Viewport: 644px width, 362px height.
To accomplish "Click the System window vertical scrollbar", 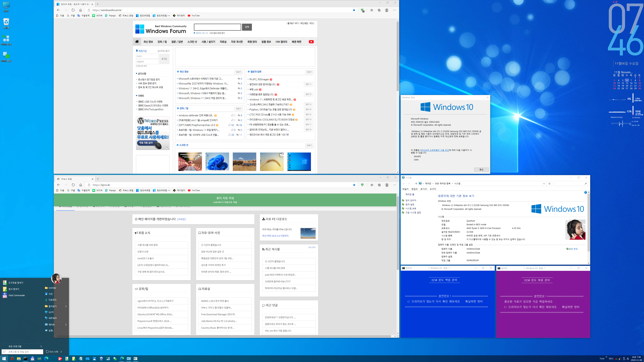I will tap(588, 222).
